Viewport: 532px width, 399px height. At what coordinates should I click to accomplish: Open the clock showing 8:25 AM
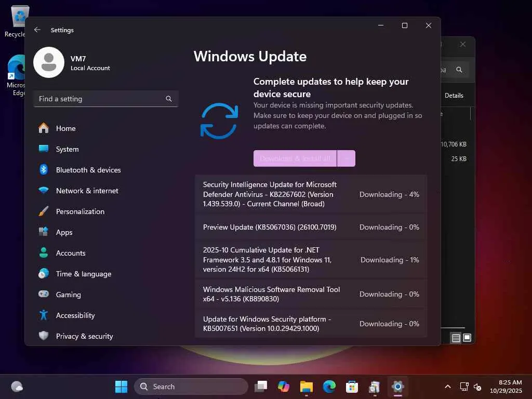(x=506, y=387)
